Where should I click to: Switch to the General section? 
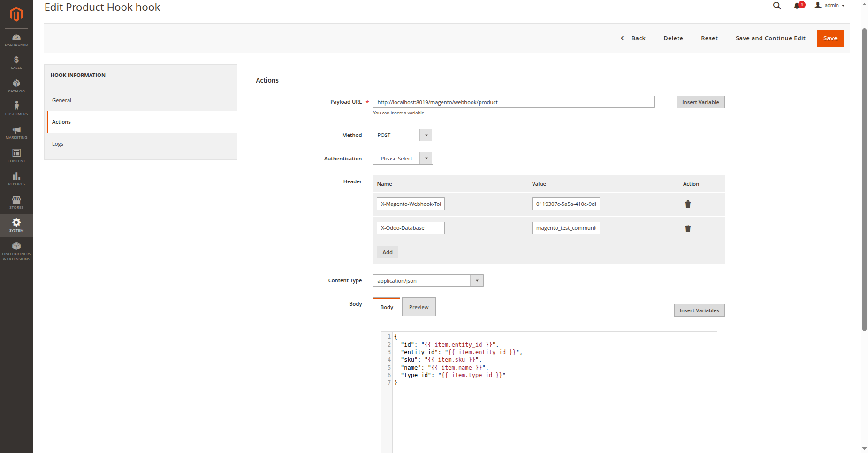(x=141, y=100)
